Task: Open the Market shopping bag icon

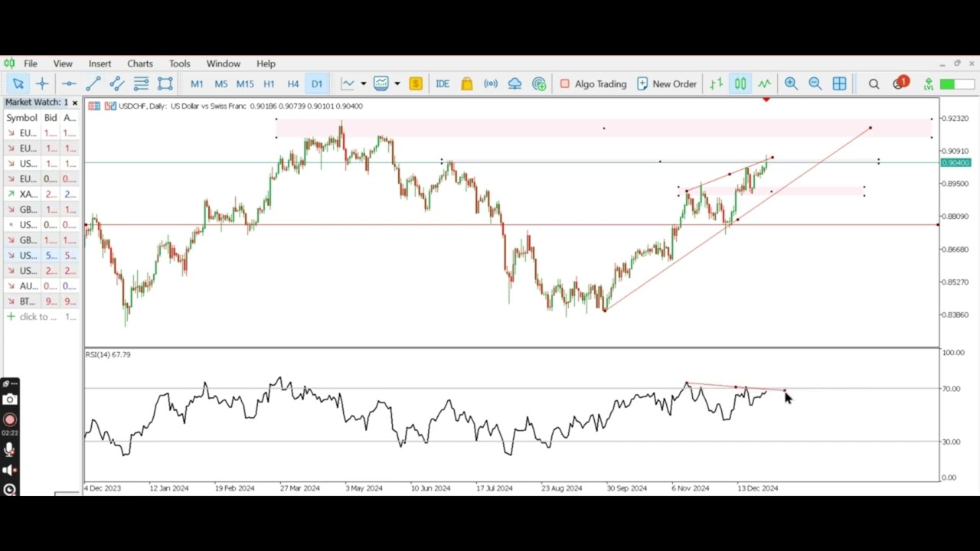Action: (x=467, y=84)
